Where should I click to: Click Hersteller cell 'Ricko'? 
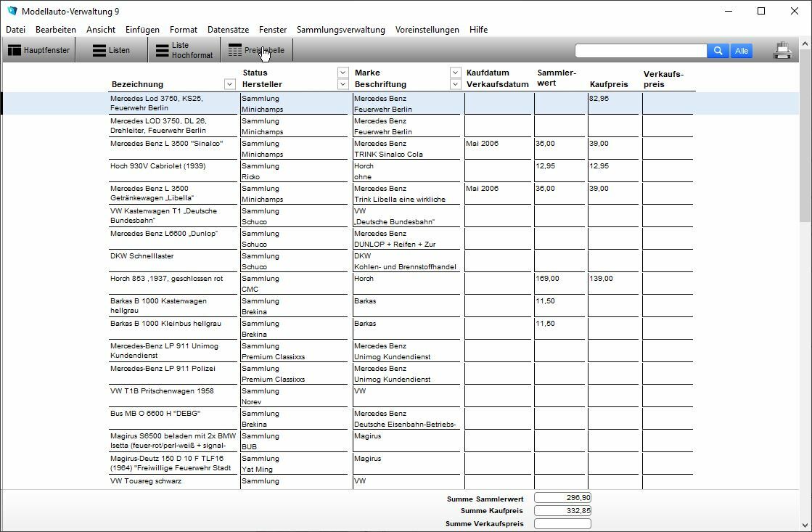pos(250,176)
